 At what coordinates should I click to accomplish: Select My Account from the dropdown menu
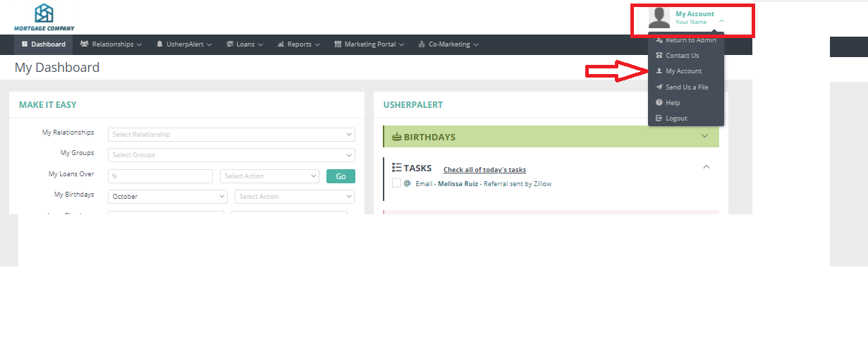[683, 71]
